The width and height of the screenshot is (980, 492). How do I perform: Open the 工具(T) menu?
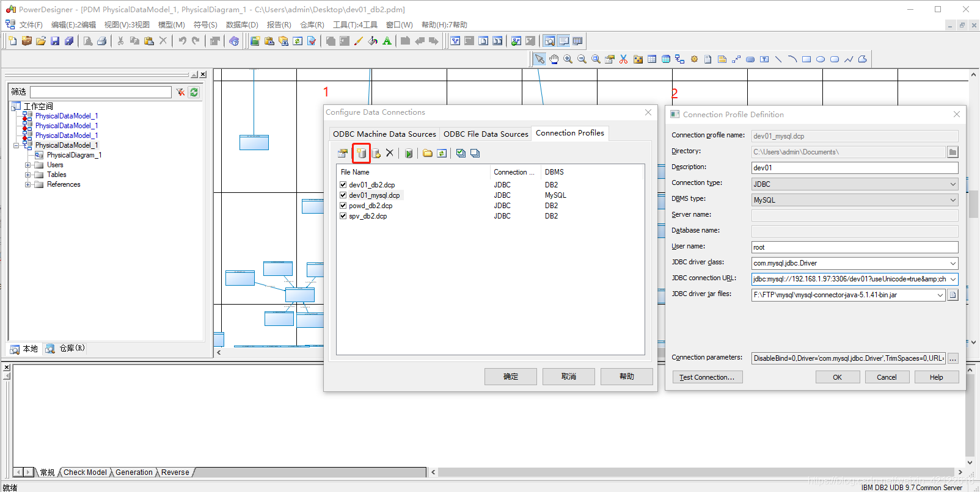(x=355, y=25)
